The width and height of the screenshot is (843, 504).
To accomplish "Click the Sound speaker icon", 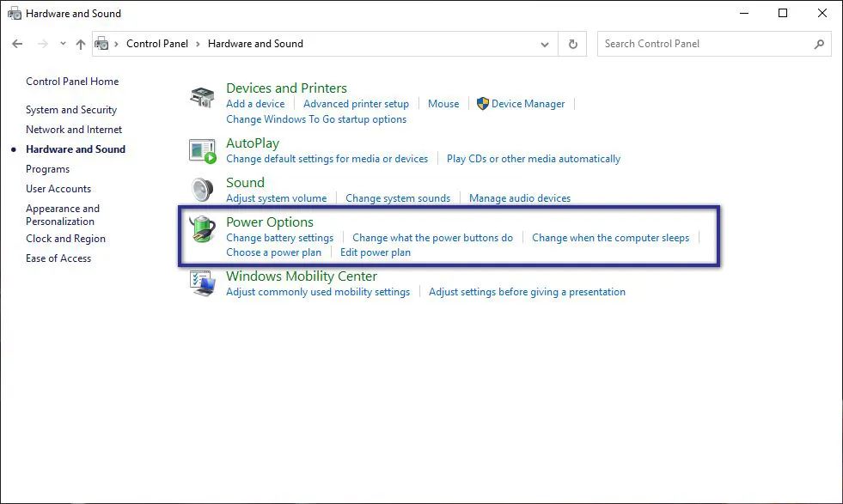I will coord(202,190).
